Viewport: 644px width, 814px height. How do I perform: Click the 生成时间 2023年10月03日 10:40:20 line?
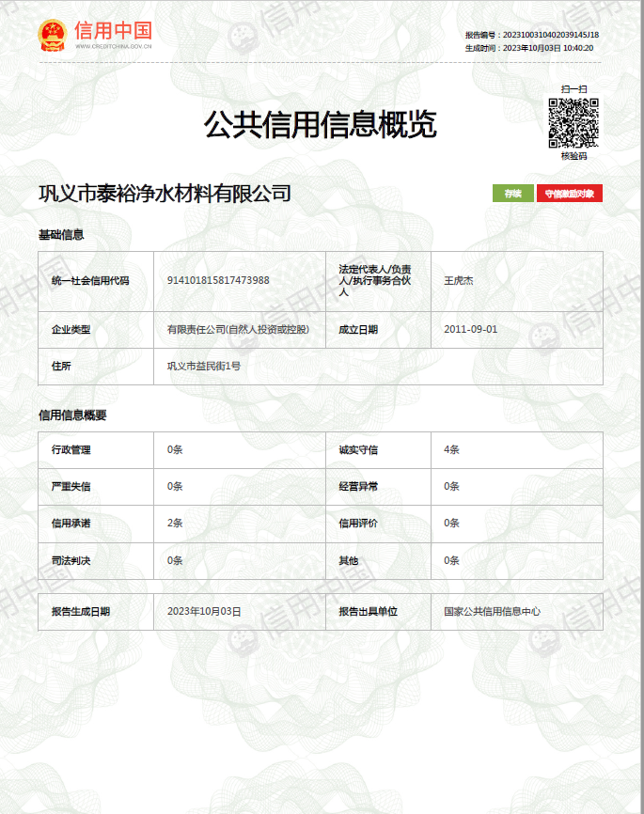(528, 48)
